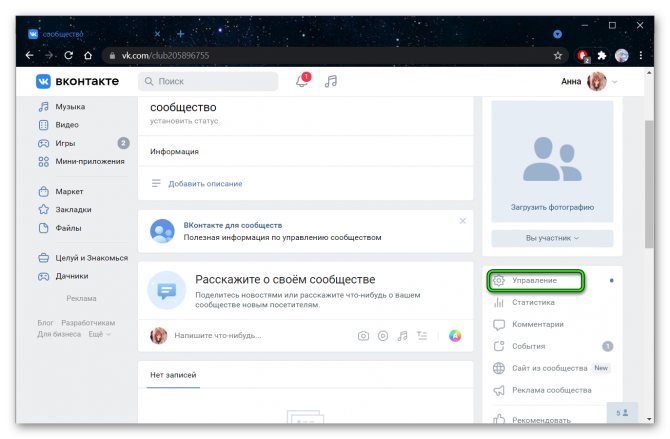
Task: Click the Мини-приложения icon
Action: [44, 162]
